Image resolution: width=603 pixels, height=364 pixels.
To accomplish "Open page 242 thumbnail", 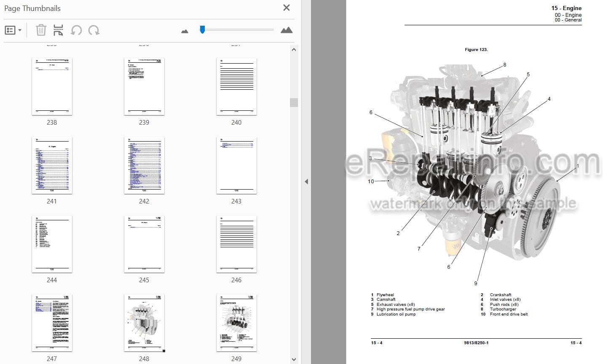I will [x=144, y=166].
